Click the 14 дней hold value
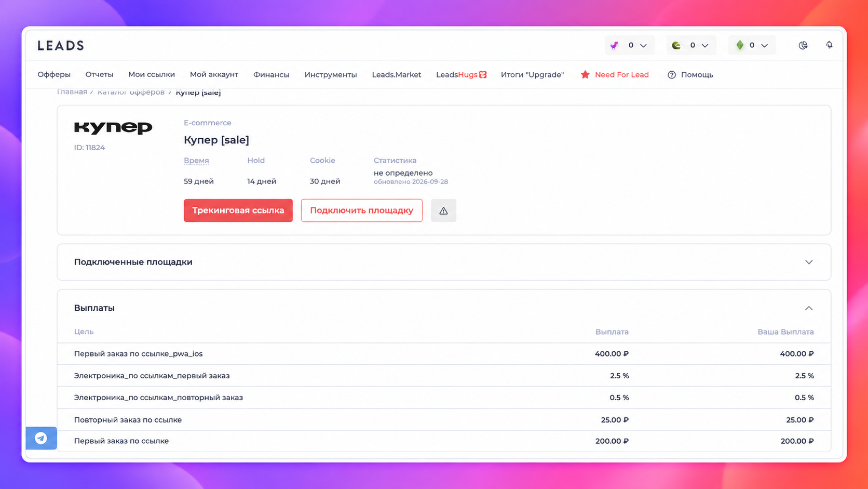 point(262,181)
